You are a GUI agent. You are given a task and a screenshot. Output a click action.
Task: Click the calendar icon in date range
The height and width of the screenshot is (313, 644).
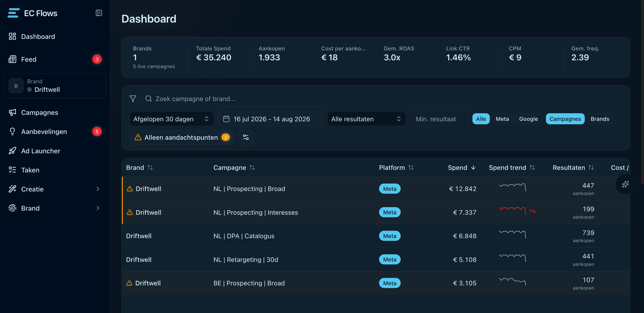(x=226, y=119)
